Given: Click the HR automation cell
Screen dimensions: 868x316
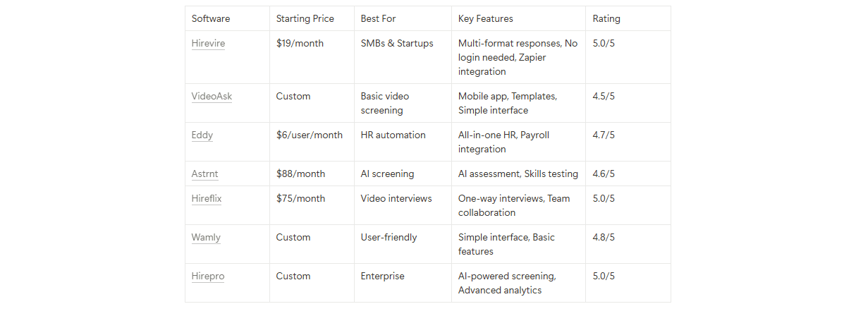Looking at the screenshot, I should [393, 135].
